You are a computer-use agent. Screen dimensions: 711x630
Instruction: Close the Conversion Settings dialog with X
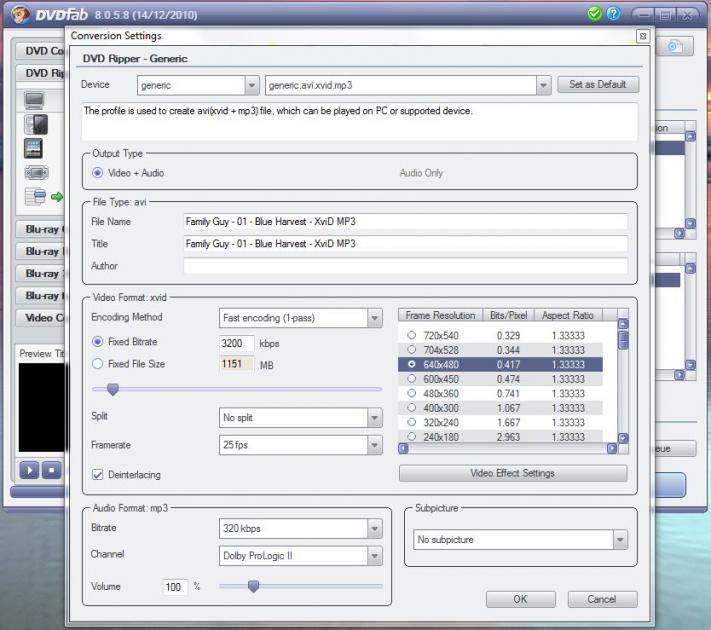click(x=643, y=36)
